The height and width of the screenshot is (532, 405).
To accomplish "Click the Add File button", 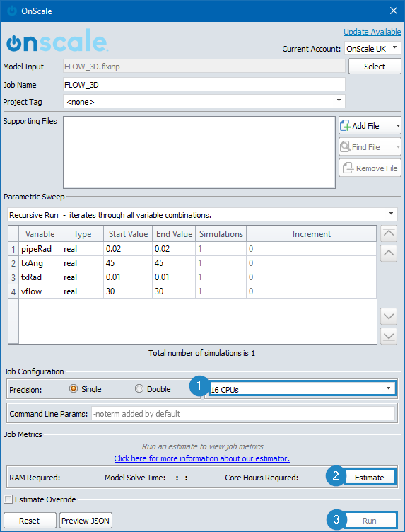I will coord(366,126).
